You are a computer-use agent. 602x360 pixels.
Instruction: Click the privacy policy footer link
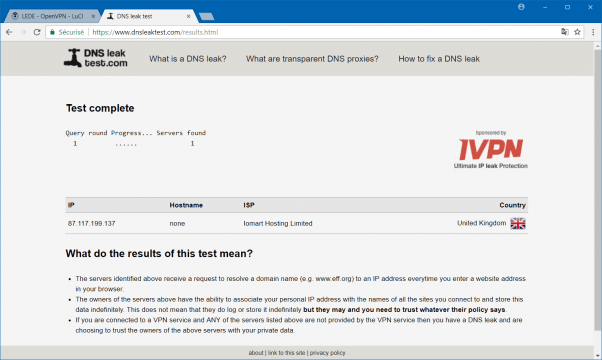pos(327,353)
